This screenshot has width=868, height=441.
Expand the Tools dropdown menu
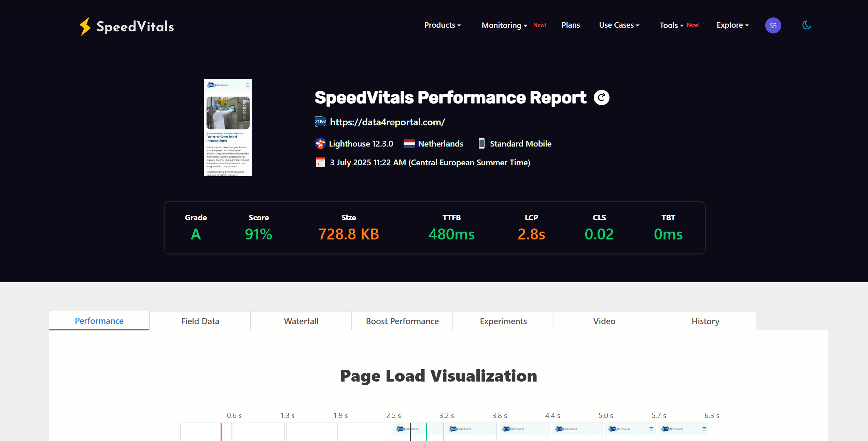[x=671, y=25]
